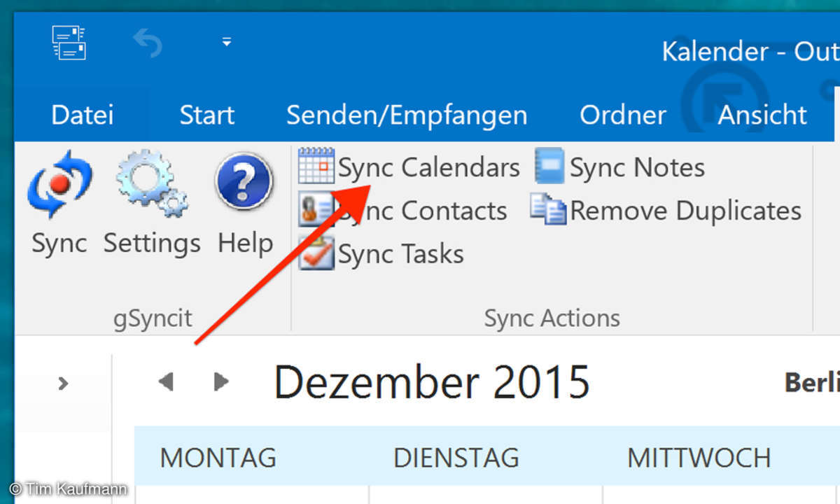Image resolution: width=840 pixels, height=504 pixels.
Task: Switch to the Senden/Empfangen tab
Action: 407,115
